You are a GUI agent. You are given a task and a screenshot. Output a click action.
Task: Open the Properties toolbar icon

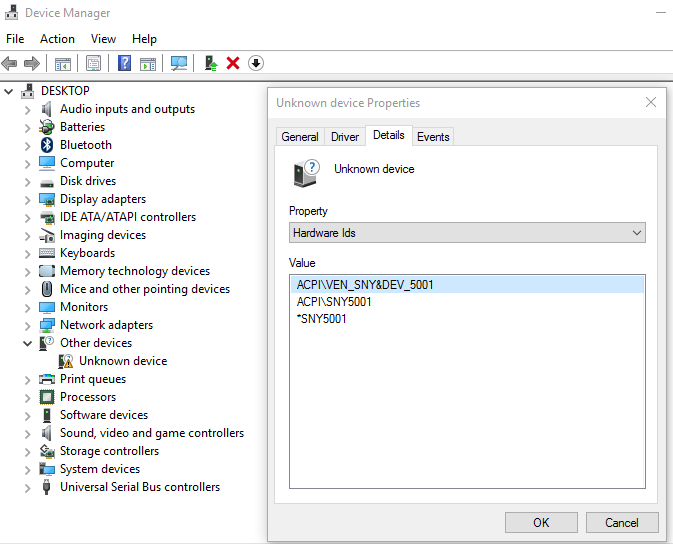coord(93,64)
